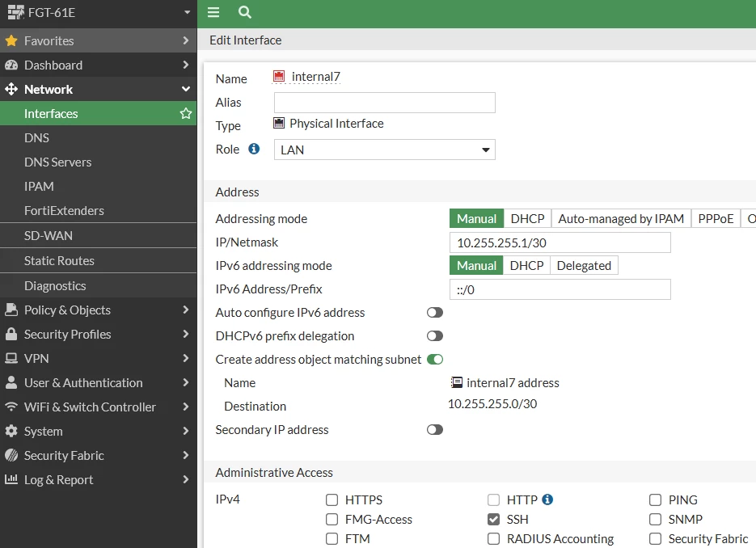Check the PING access checkbox
756x548 pixels.
click(x=655, y=500)
